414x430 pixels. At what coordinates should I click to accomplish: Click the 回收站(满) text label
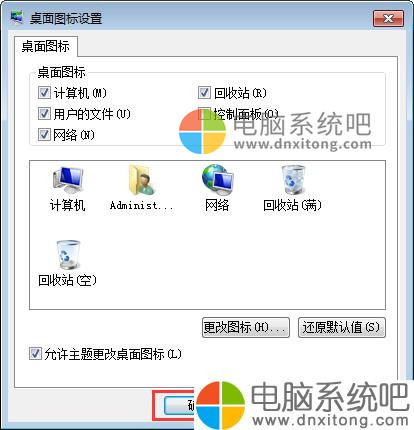(x=292, y=205)
